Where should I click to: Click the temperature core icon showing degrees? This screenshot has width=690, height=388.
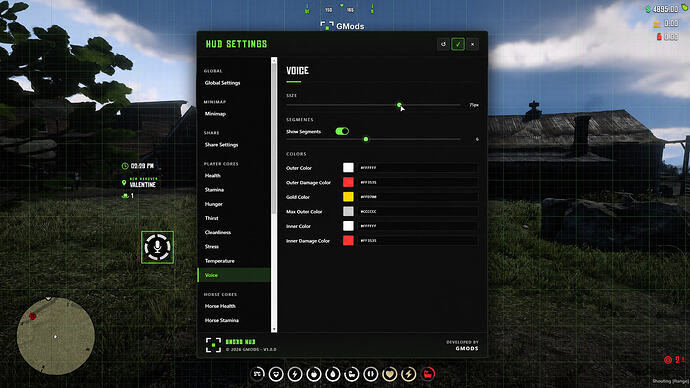(x=257, y=374)
